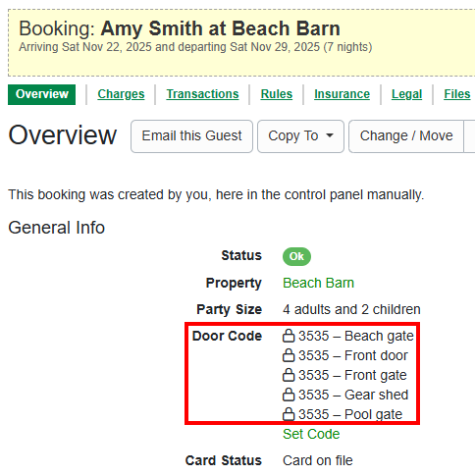Select the '3535 – Front gate' door code text
The width and height of the screenshot is (475, 476).
[352, 375]
